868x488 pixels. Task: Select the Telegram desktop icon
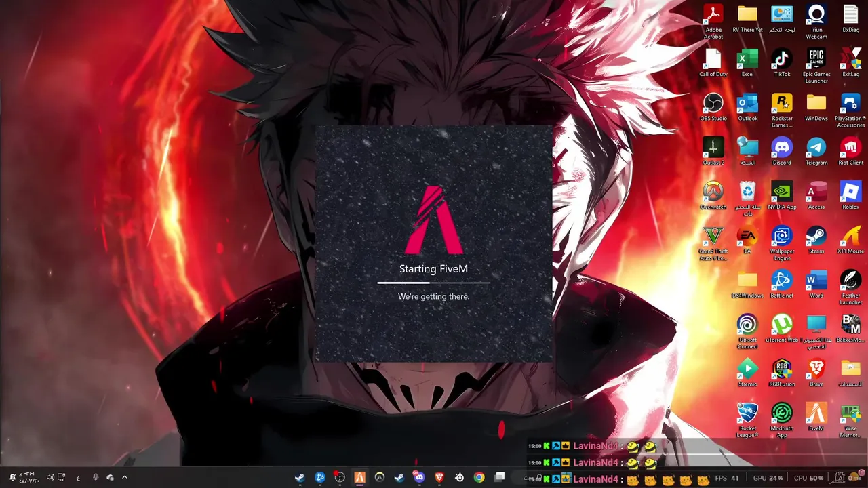[x=816, y=152]
